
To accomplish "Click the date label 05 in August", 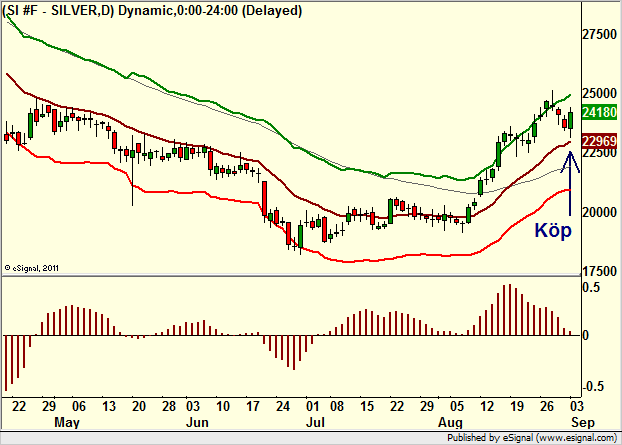I will [457, 406].
